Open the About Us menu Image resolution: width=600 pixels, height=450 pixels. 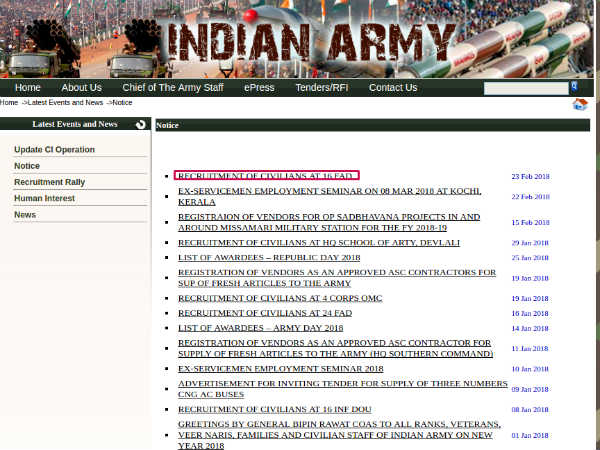point(82,88)
